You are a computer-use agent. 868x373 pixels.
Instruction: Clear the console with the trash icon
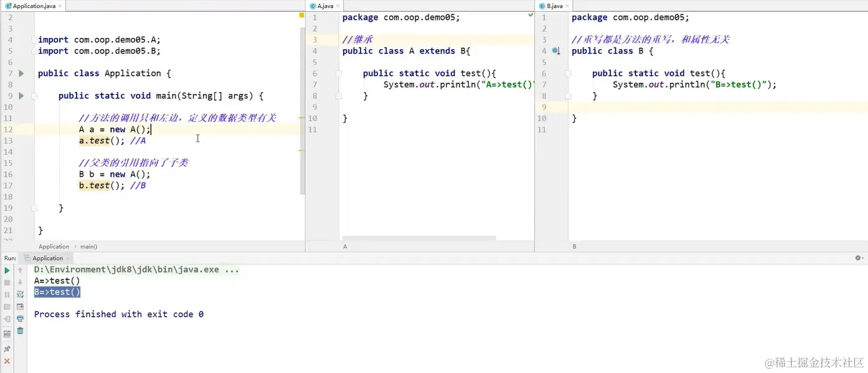pos(20,331)
